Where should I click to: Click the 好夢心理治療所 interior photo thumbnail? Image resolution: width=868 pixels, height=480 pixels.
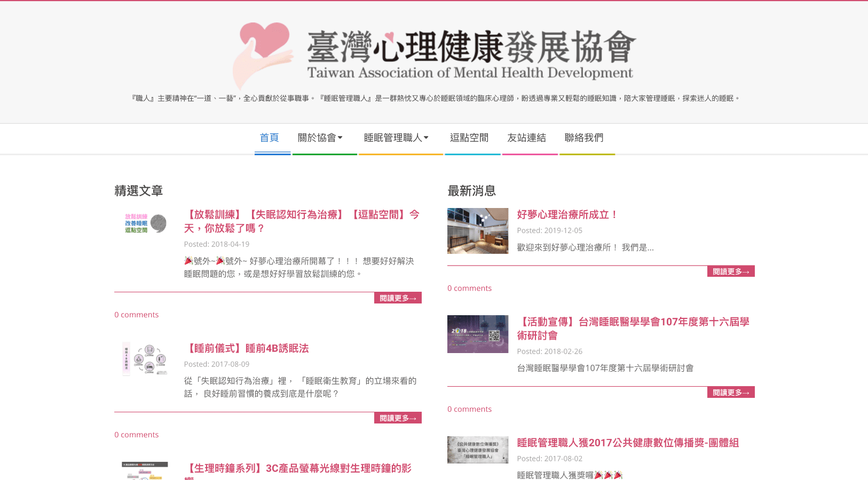tap(478, 231)
